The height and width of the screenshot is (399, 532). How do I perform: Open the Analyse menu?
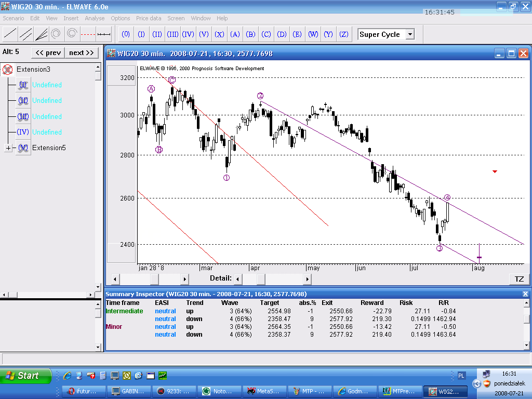pos(95,18)
